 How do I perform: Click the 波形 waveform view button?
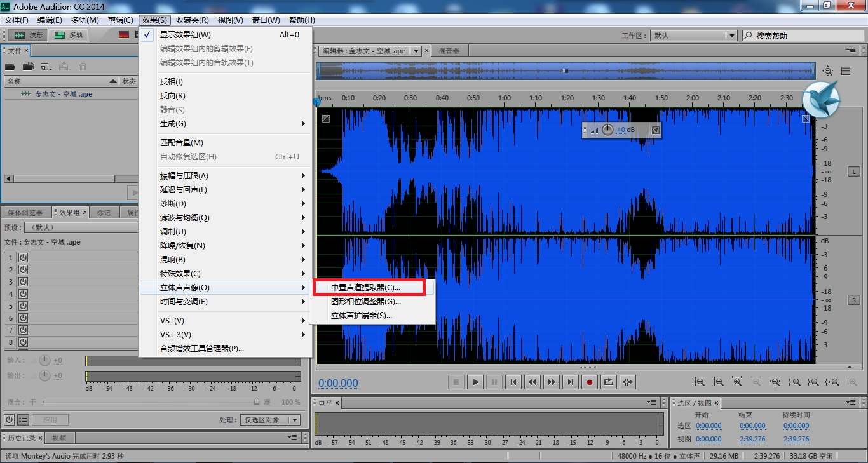click(27, 35)
